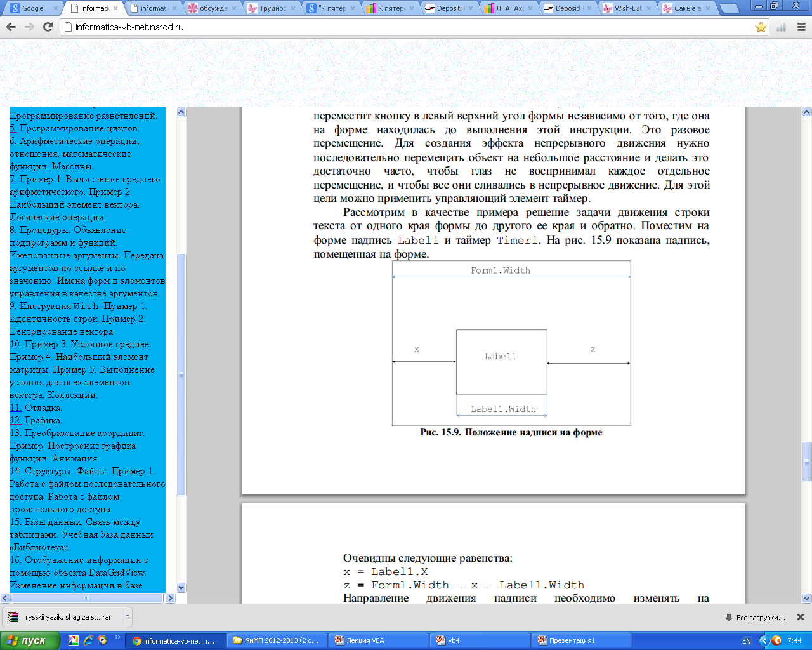
Task: Click sidebar horizontal scrollbar right arrow
Action: tap(170, 598)
